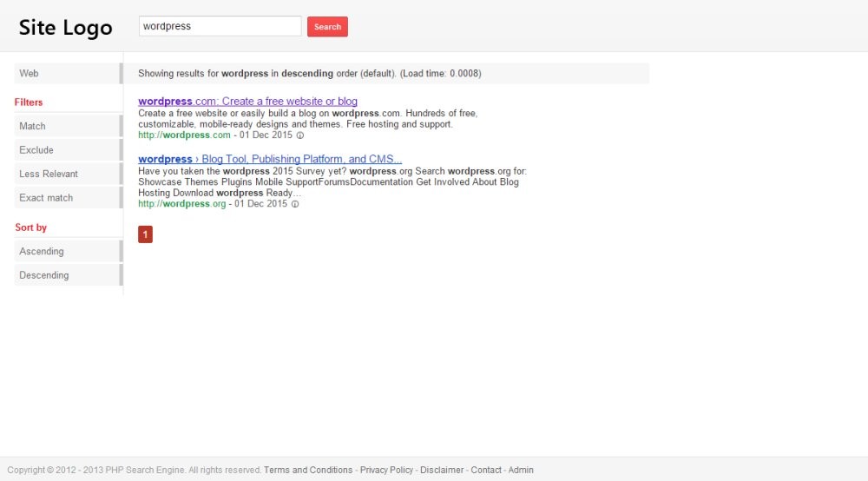Viewport: 868px width, 481px height.
Task: Sort results in Ascending order
Action: pos(68,252)
